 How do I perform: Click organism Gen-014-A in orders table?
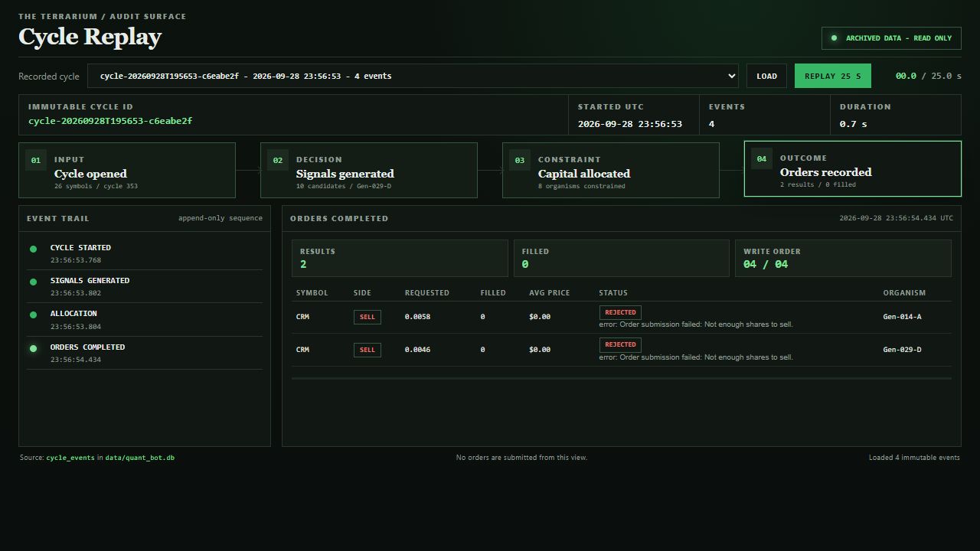[902, 317]
